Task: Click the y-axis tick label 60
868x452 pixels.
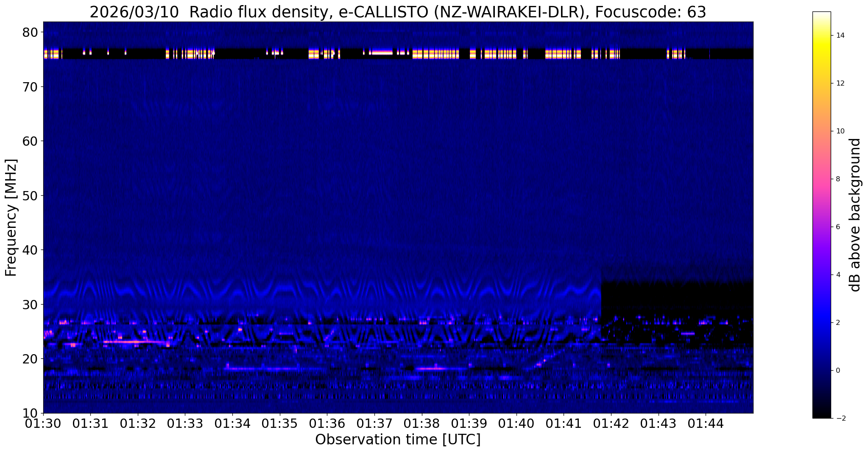Action: 30,141
